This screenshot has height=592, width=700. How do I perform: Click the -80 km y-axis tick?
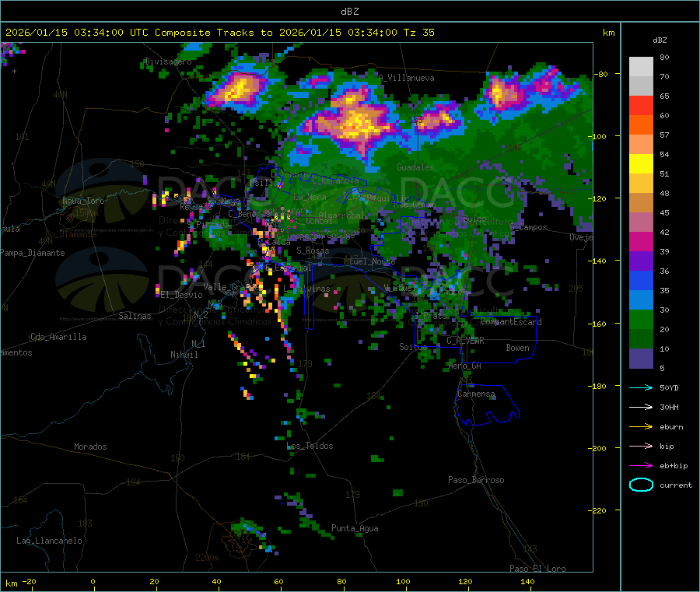pos(601,74)
